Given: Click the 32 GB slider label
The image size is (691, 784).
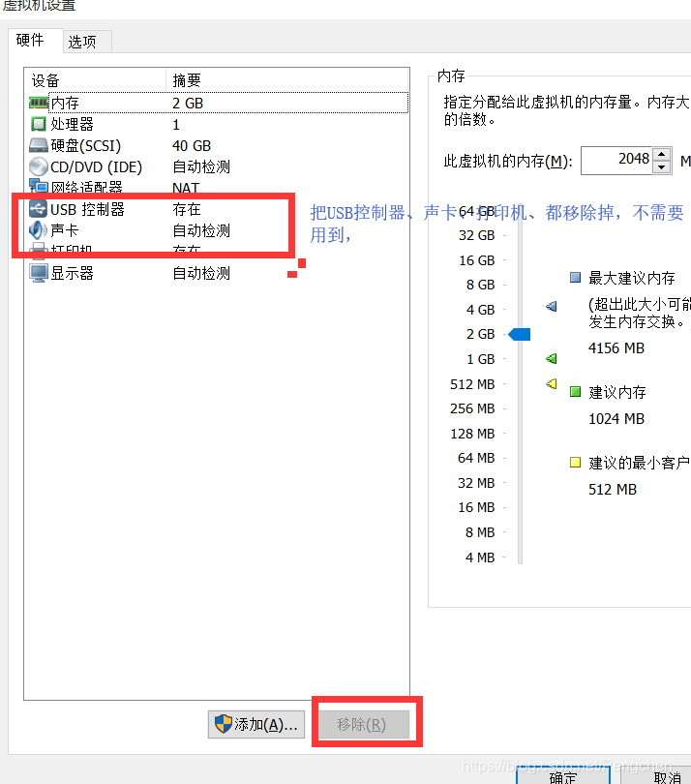Looking at the screenshot, I should 476,235.
